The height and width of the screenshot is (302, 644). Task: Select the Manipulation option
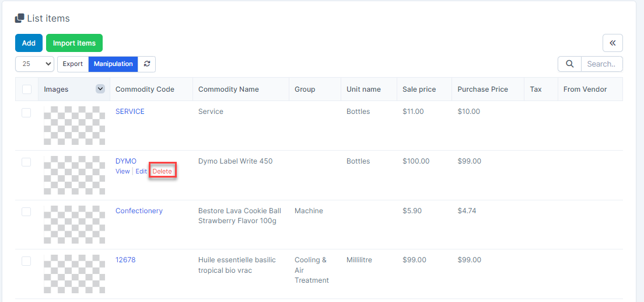tap(113, 64)
